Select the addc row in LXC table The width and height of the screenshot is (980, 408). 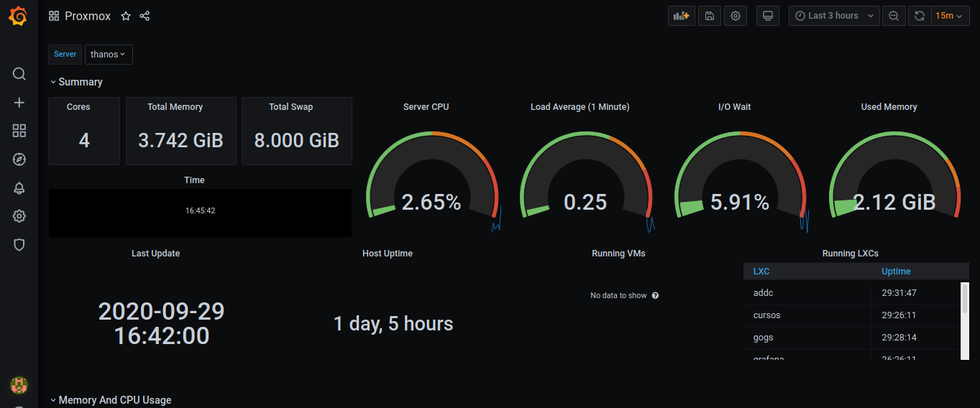pyautogui.click(x=851, y=293)
